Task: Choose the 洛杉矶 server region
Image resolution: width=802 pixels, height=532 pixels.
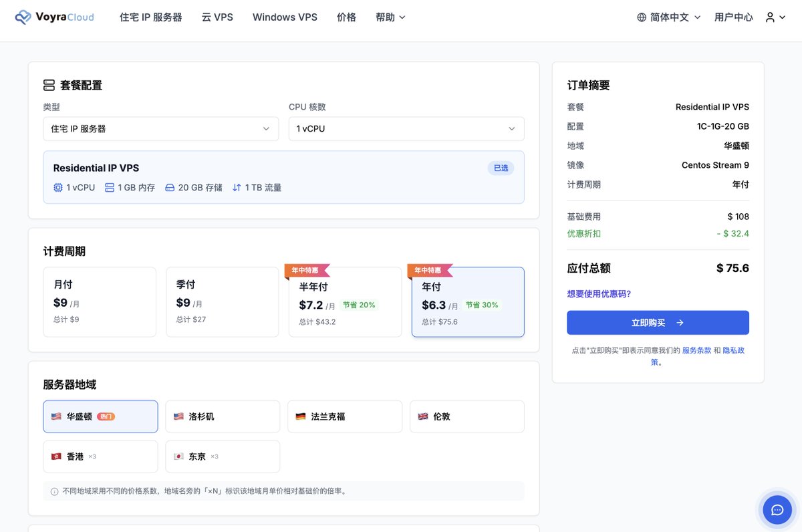Action: (x=223, y=416)
